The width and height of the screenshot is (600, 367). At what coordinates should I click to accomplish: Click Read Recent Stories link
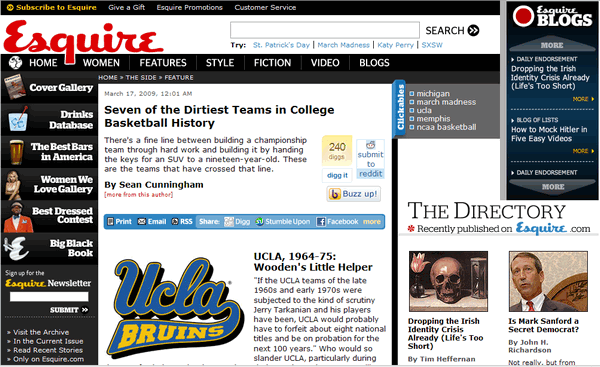tap(48, 350)
